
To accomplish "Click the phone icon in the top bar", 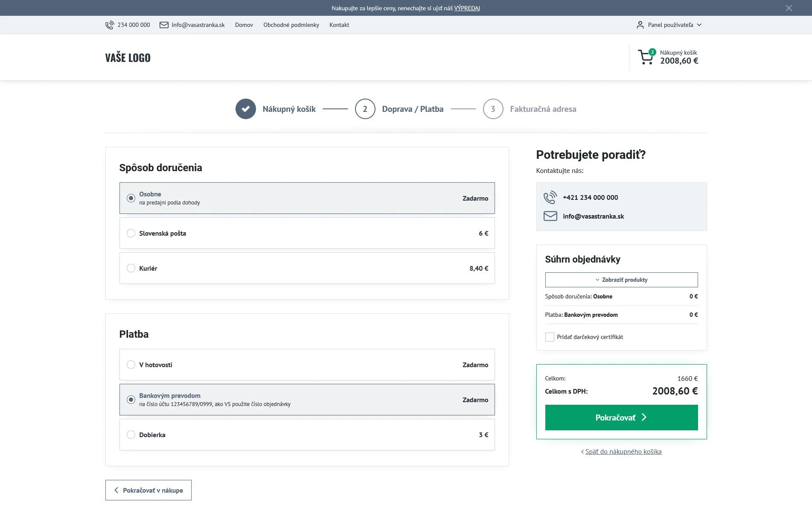I will (109, 25).
